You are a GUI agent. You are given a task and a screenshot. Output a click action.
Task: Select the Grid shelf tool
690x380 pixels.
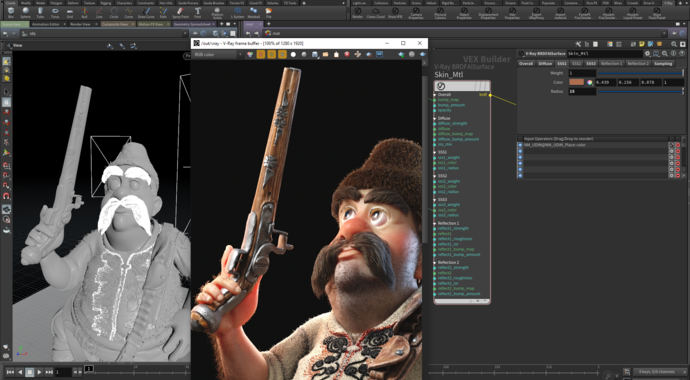click(70, 12)
